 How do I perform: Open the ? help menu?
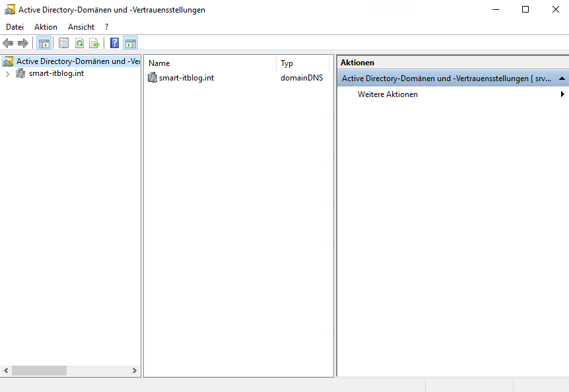click(107, 27)
